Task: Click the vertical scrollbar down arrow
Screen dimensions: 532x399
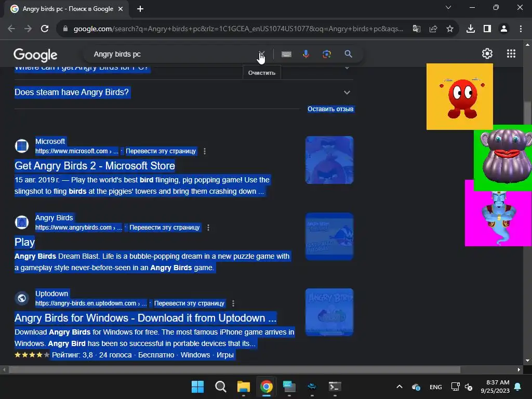Action: [x=527, y=361]
